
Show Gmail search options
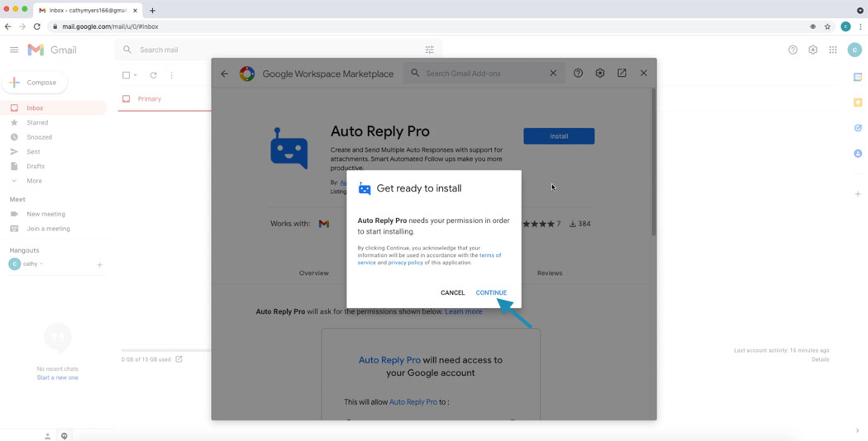click(x=430, y=50)
